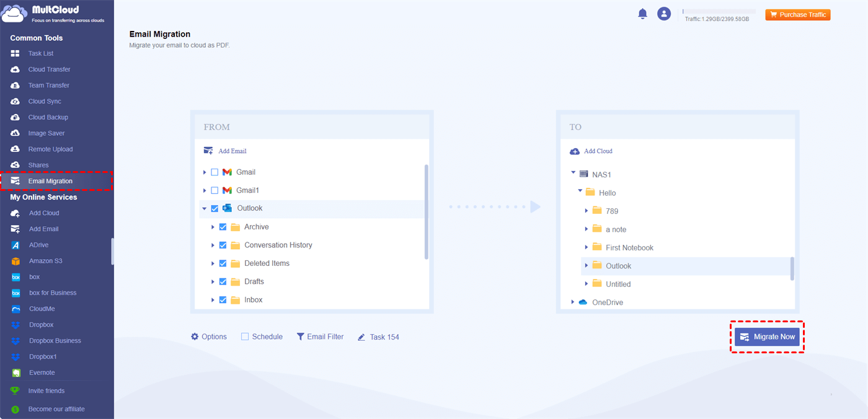Open the user account avatar icon

tap(664, 14)
